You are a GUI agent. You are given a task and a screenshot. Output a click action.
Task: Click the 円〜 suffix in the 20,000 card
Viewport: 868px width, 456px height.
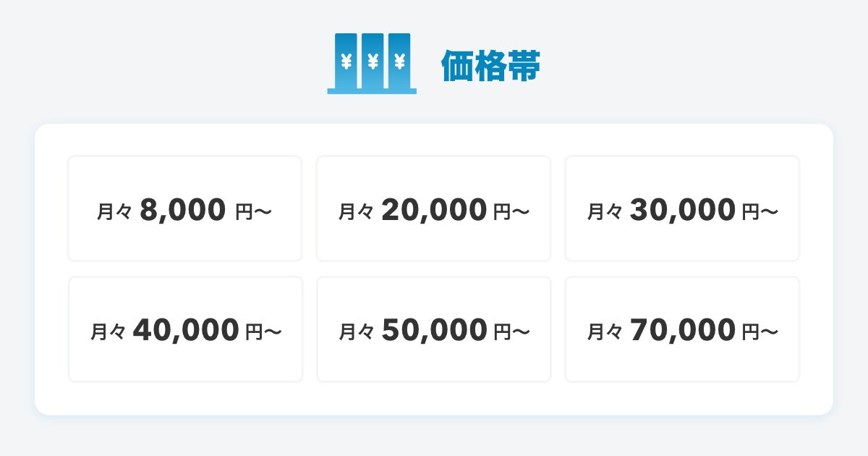coord(511,211)
